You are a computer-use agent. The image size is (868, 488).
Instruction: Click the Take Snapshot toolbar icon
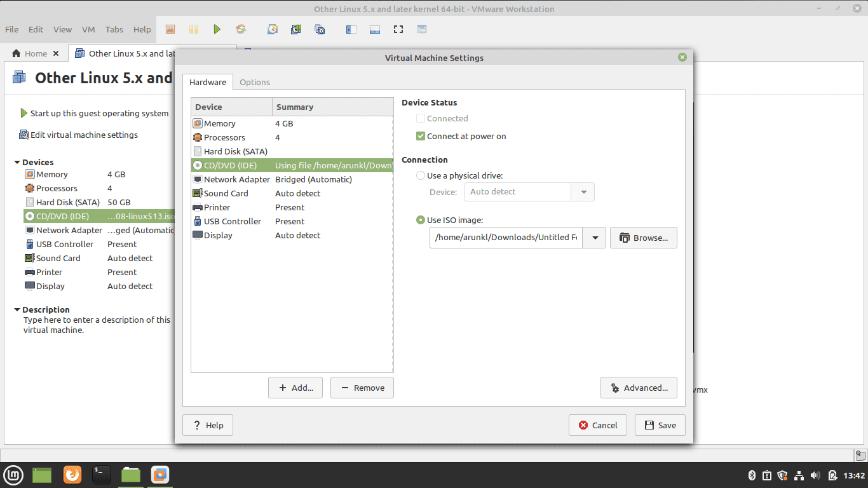[x=273, y=29]
